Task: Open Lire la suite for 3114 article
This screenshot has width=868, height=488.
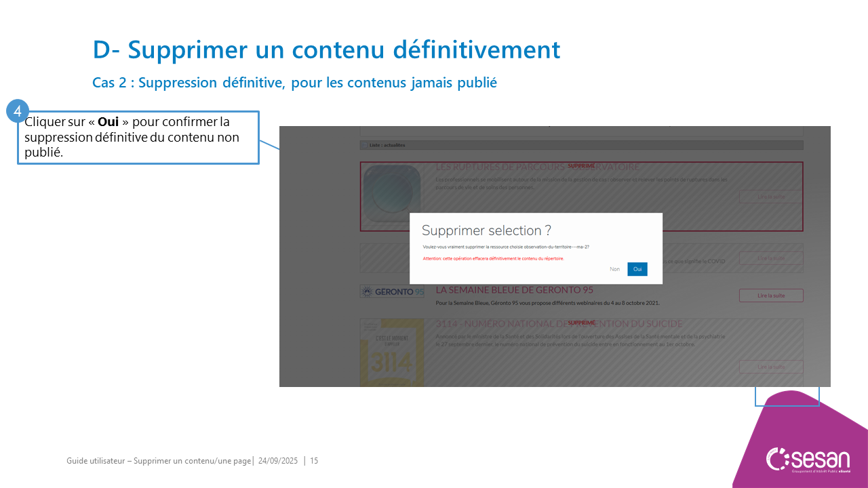Action: coord(770,367)
